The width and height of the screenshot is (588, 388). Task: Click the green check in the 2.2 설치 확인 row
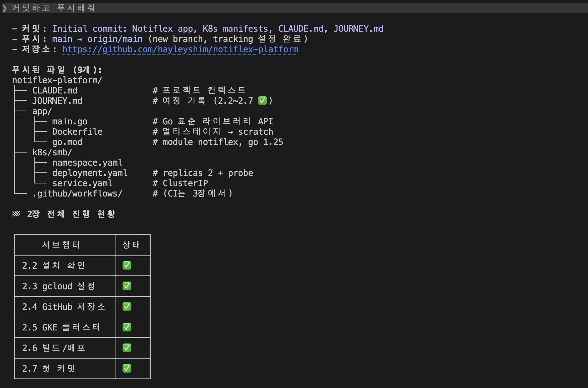pos(127,265)
